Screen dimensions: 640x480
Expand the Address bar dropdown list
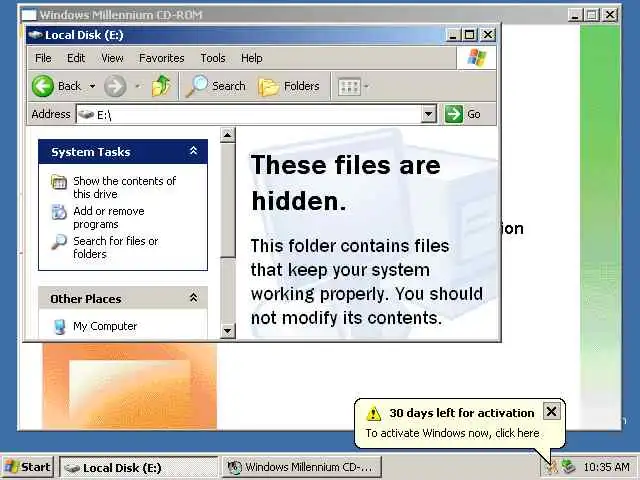(429, 114)
